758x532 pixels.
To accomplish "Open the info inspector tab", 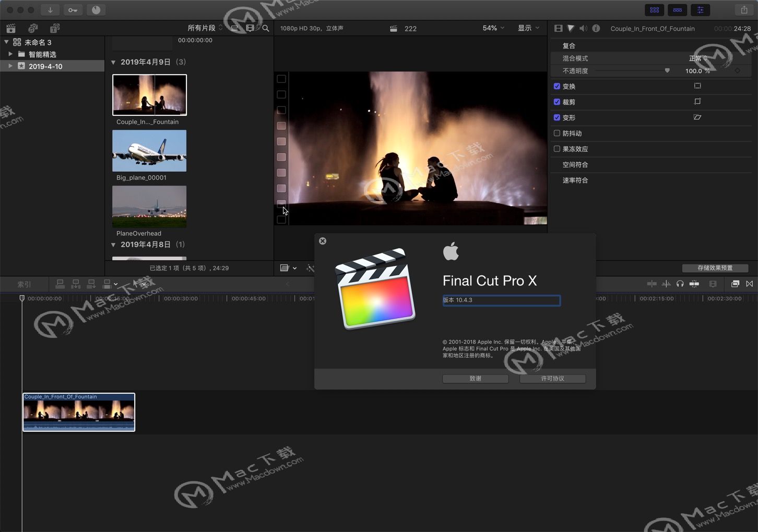I will click(x=596, y=28).
